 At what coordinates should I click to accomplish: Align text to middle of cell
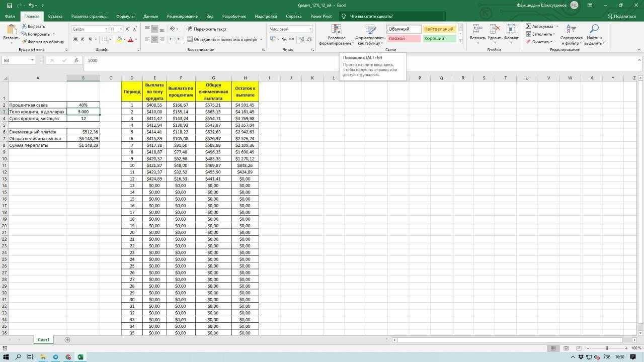(x=155, y=29)
